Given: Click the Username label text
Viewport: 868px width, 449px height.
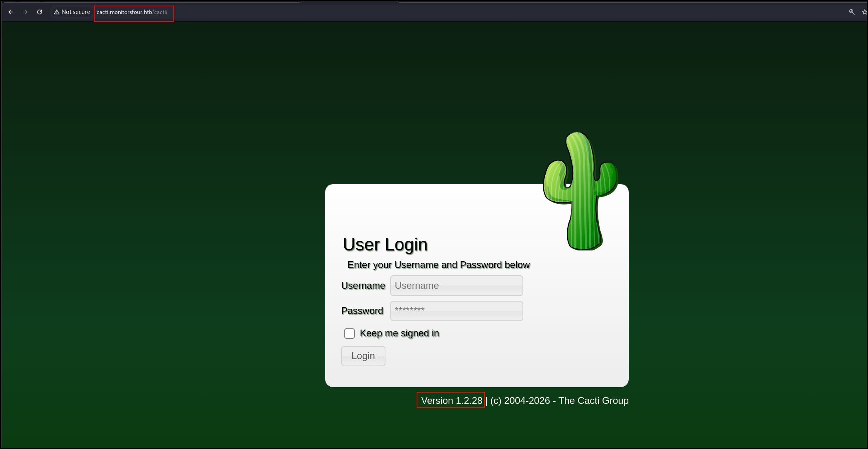Looking at the screenshot, I should (363, 286).
